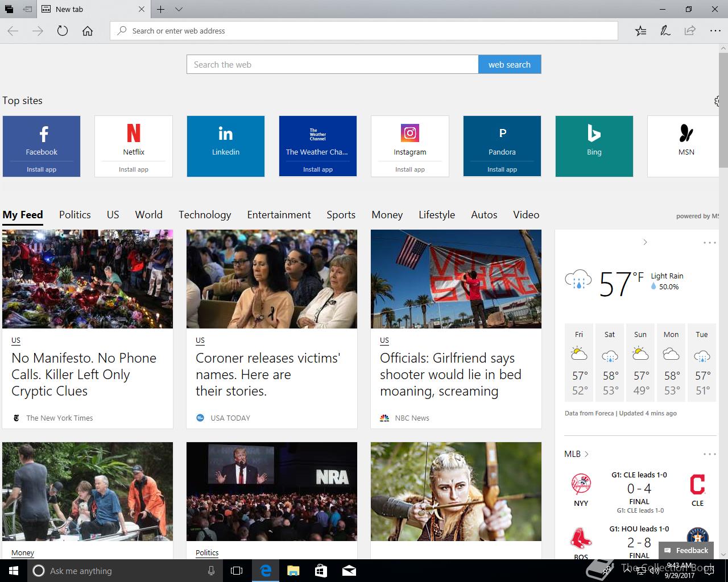Refresh the page with the reload icon
The image size is (728, 582).
[63, 31]
